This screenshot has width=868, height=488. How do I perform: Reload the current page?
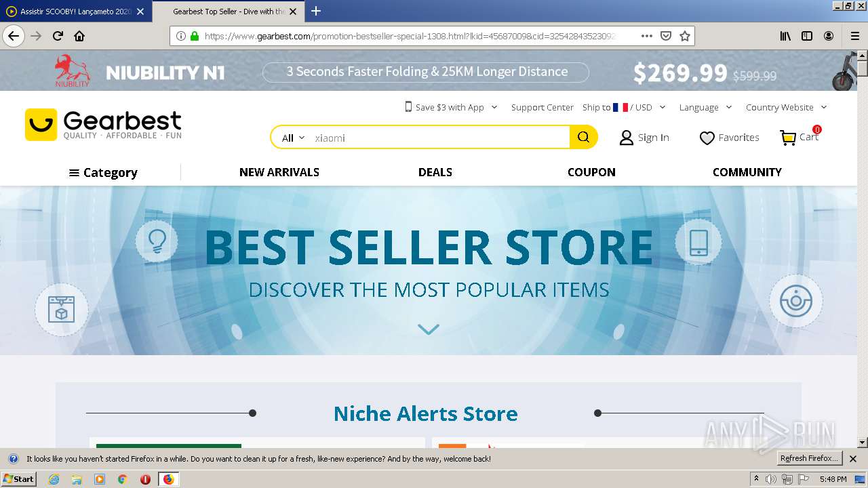[58, 36]
